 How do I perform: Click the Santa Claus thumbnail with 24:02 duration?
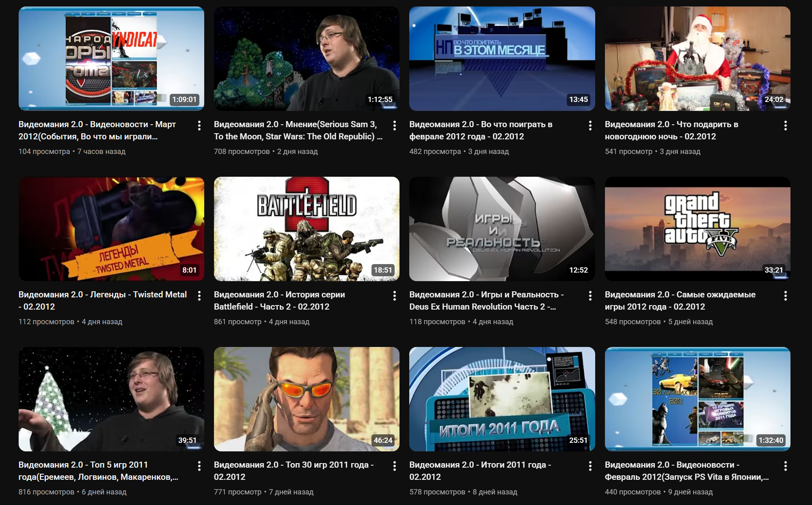697,59
